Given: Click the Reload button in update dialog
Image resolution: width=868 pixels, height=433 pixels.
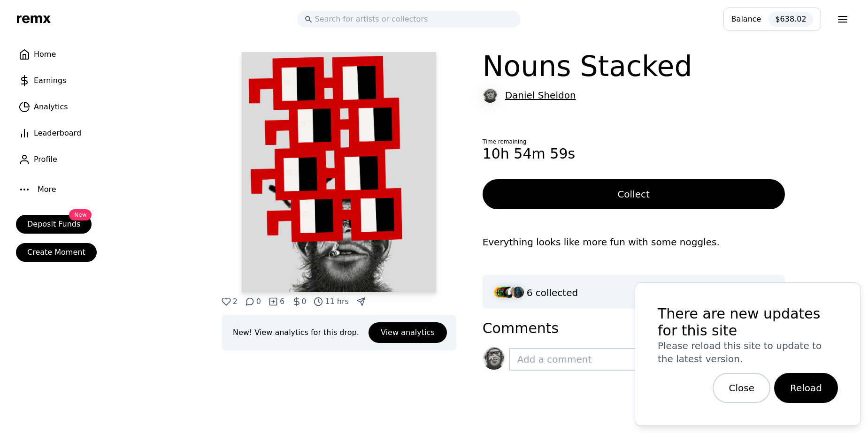Looking at the screenshot, I should coord(806,388).
